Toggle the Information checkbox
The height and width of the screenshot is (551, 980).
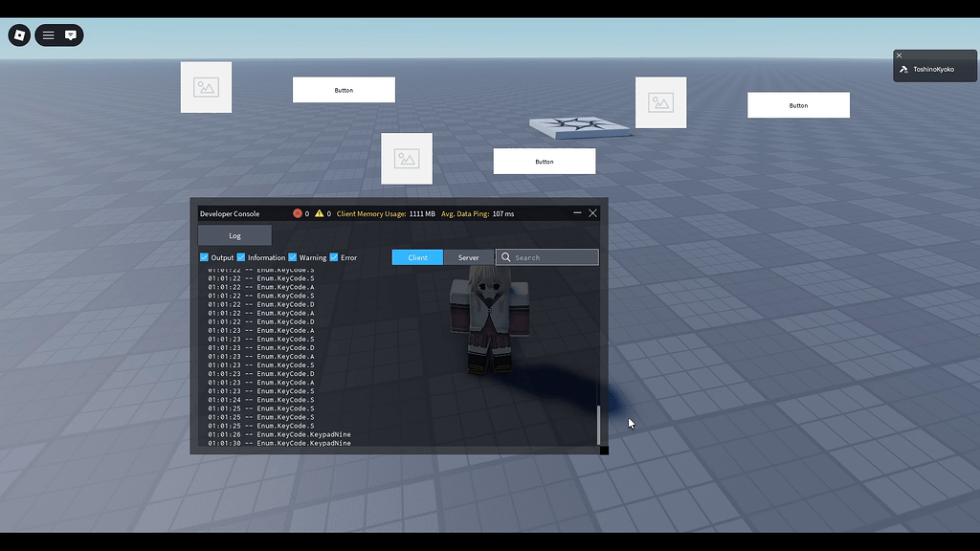(241, 257)
